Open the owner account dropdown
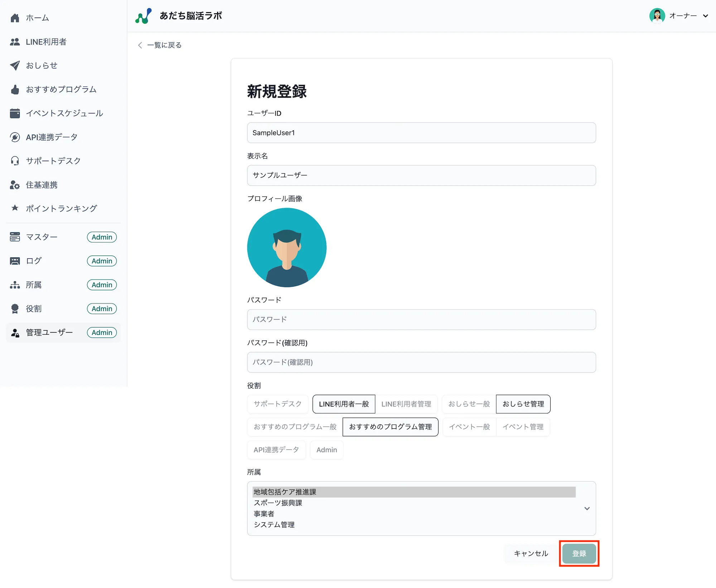 pos(679,16)
